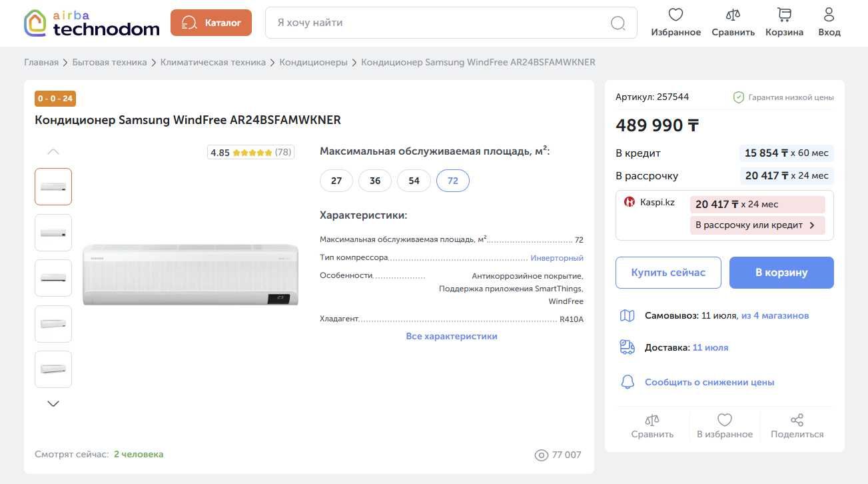868x484 pixels.
Task: Click the price alert bell icon
Action: pyautogui.click(x=628, y=382)
